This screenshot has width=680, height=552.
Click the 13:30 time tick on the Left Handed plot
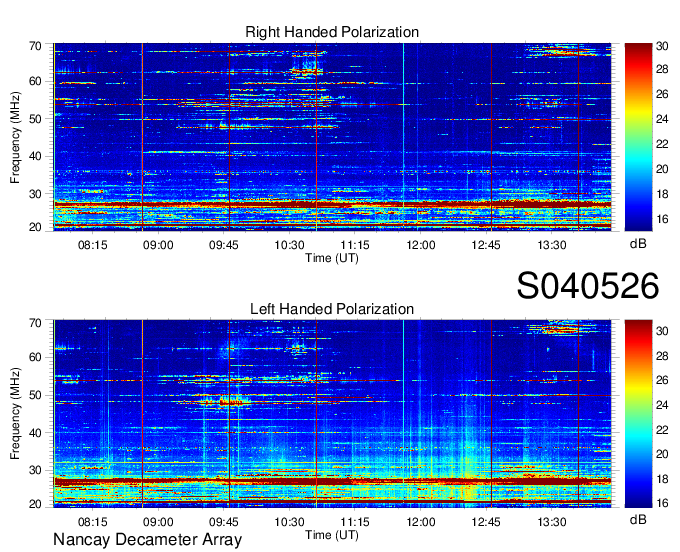pos(552,522)
